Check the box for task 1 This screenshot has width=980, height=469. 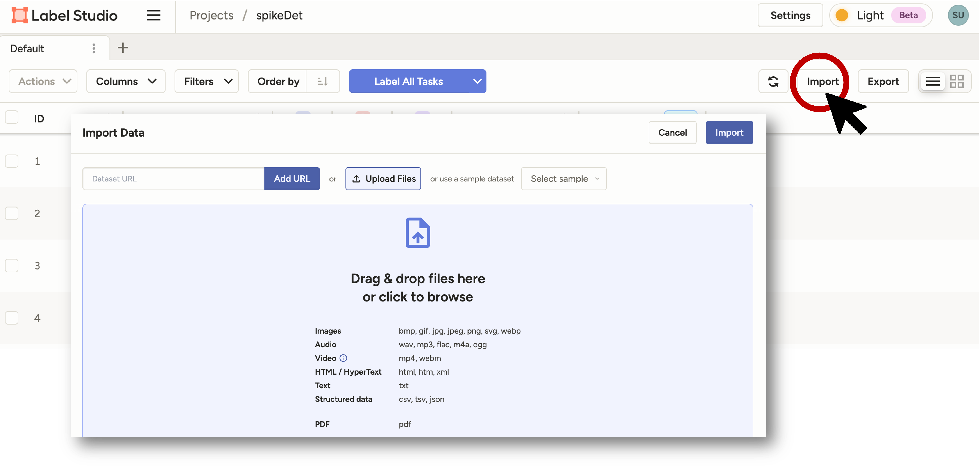(12, 161)
